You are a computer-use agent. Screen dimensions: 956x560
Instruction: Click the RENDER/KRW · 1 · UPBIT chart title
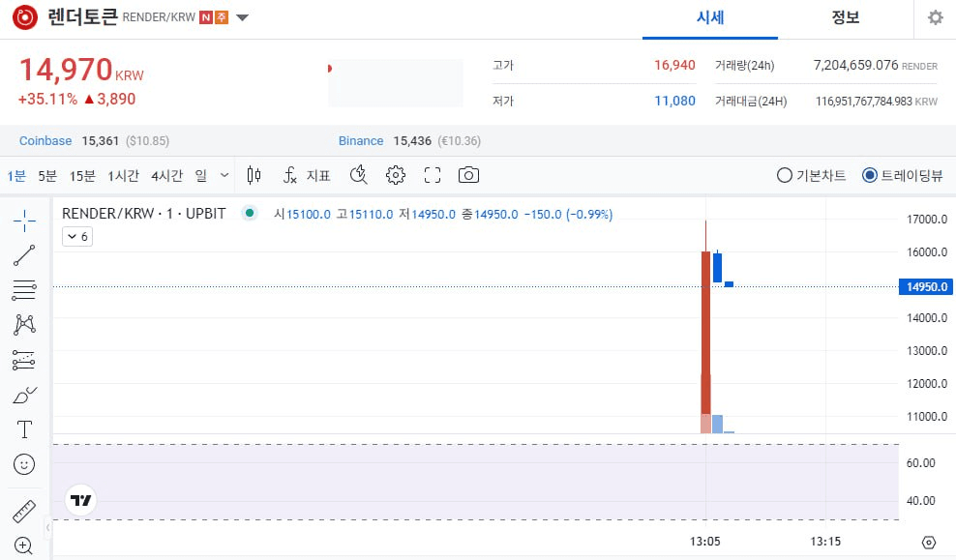click(x=144, y=214)
